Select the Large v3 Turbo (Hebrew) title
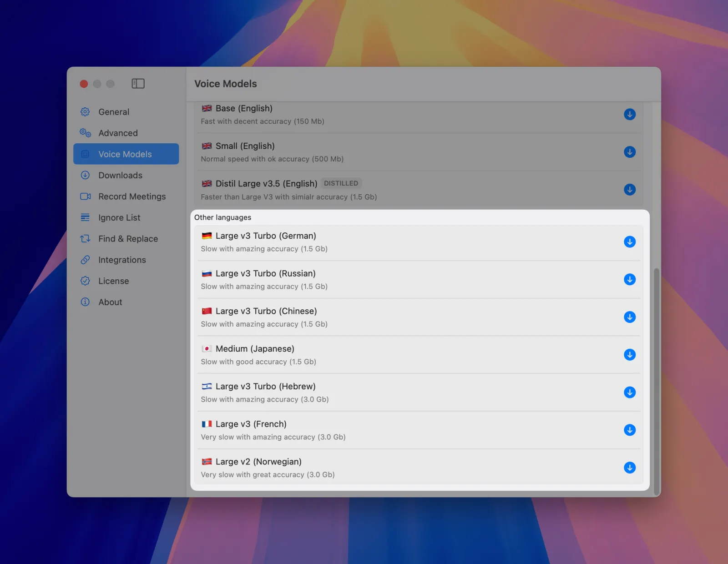Image resolution: width=728 pixels, height=564 pixels. [266, 387]
